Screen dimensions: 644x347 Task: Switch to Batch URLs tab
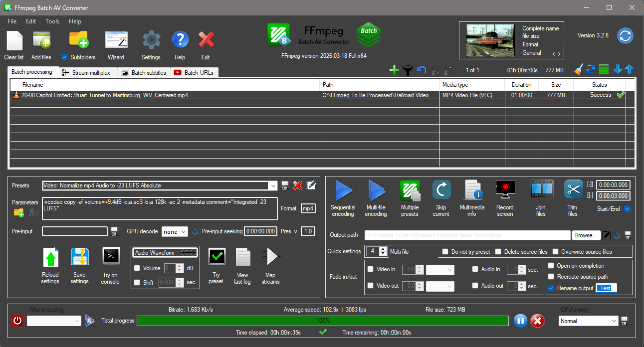point(194,72)
